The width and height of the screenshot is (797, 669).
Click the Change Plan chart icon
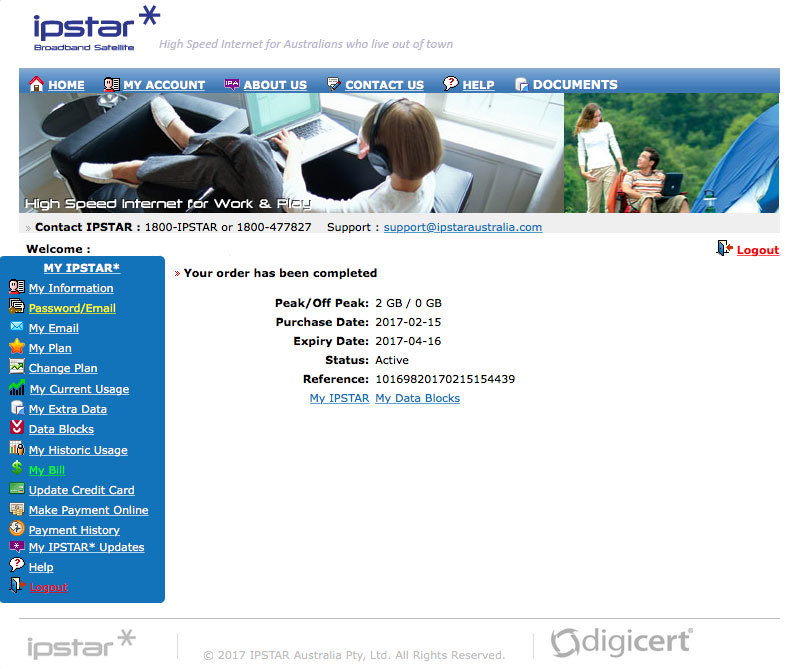(17, 366)
